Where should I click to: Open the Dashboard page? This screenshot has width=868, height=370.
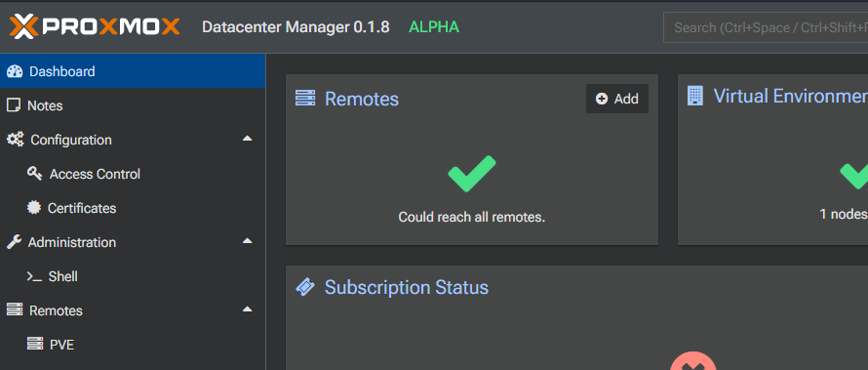133,71
